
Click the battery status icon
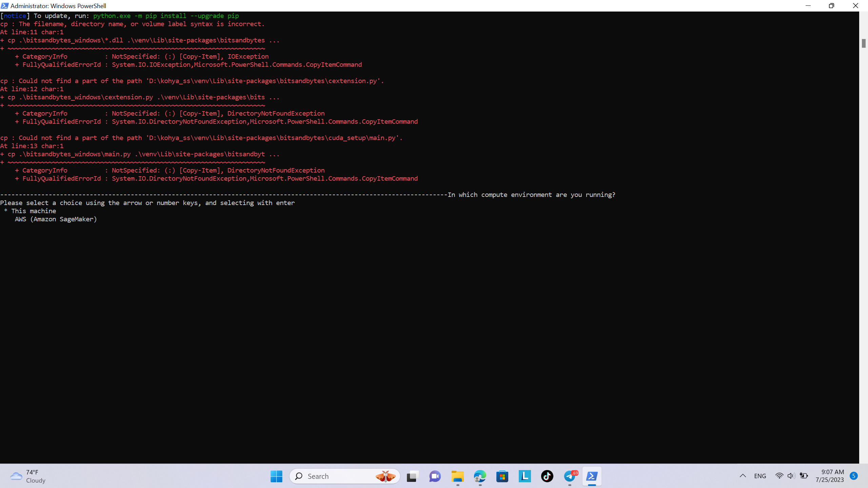click(x=803, y=476)
